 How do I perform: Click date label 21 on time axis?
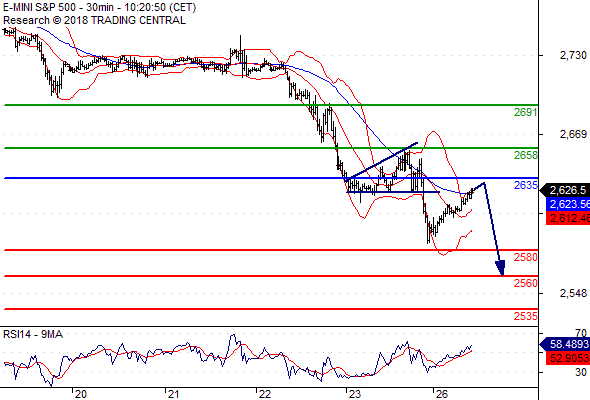pyautogui.click(x=173, y=394)
